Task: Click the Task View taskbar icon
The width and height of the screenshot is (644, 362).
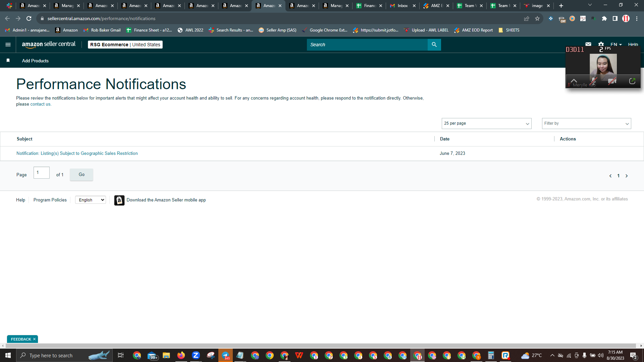Action: coord(121,355)
